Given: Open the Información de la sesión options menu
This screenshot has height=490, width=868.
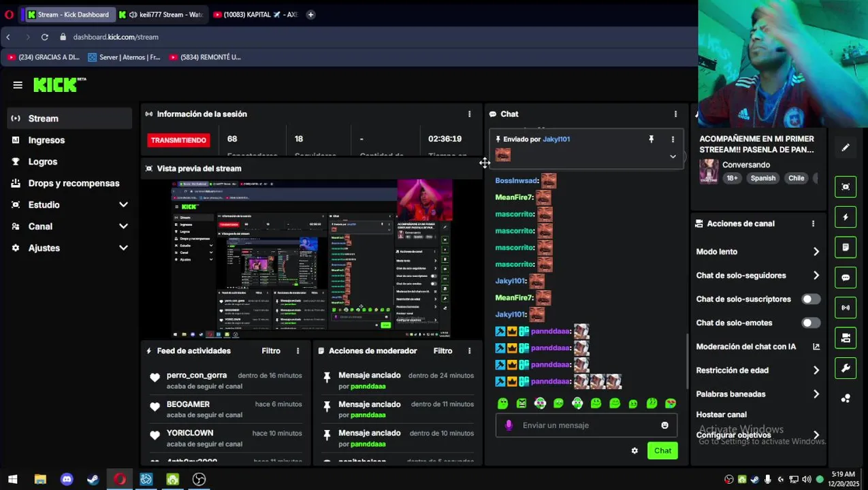Looking at the screenshot, I should (x=469, y=114).
